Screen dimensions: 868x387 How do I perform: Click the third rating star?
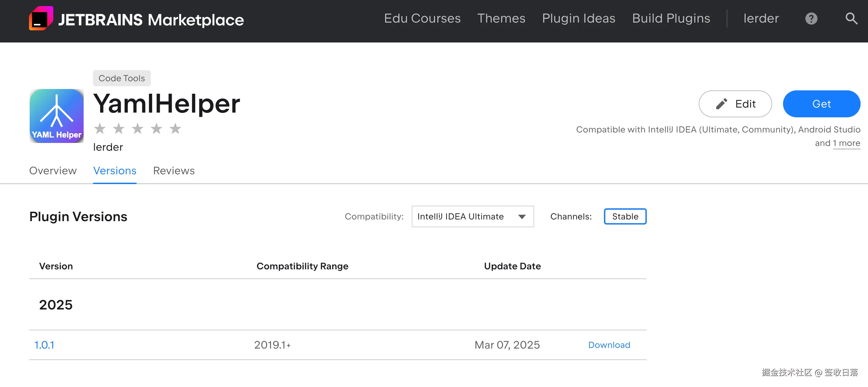click(138, 128)
